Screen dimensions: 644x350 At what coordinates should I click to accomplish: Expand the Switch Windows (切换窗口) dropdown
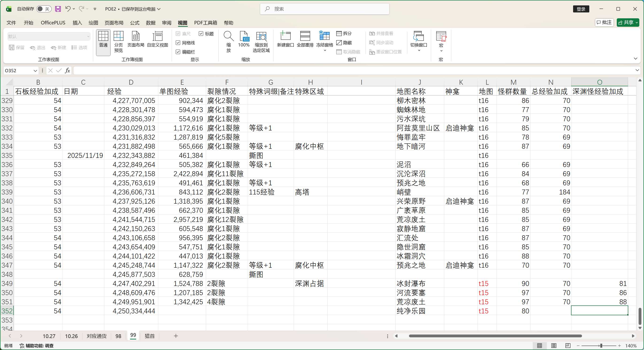point(419,50)
